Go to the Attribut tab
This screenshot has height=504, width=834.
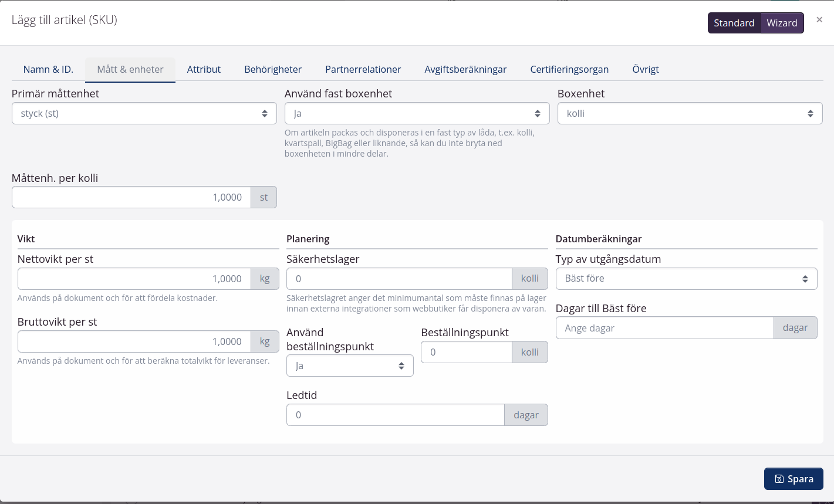[x=204, y=69]
